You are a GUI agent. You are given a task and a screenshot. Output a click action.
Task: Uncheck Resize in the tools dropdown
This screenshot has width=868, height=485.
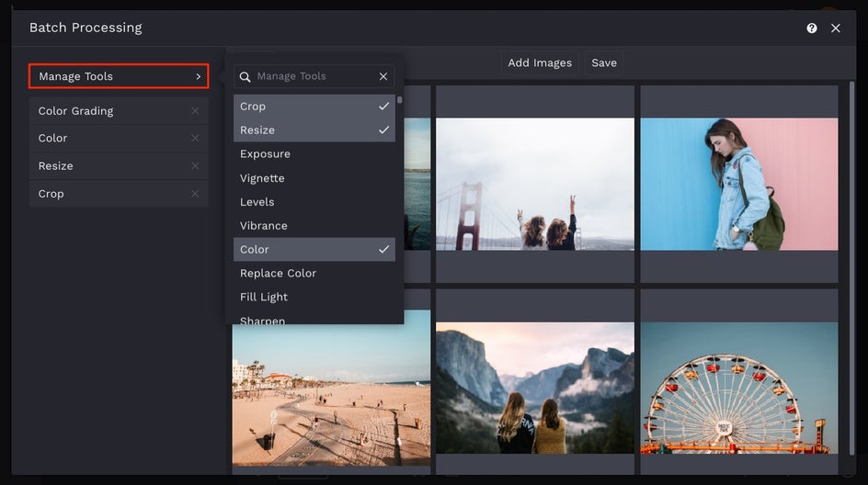[314, 130]
